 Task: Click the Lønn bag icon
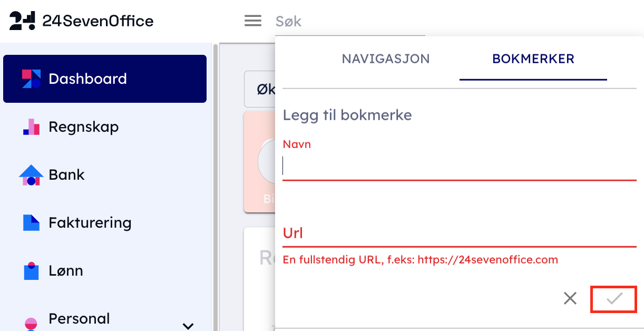tap(31, 271)
